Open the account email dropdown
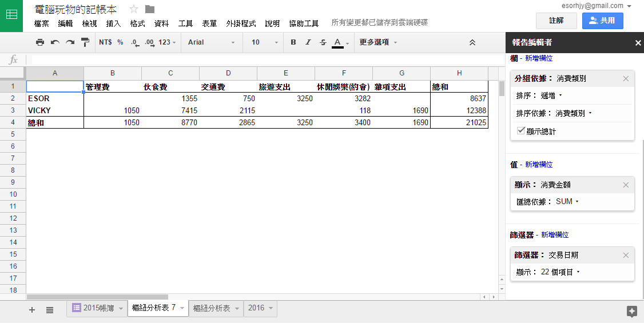644x323 pixels. pos(597,6)
